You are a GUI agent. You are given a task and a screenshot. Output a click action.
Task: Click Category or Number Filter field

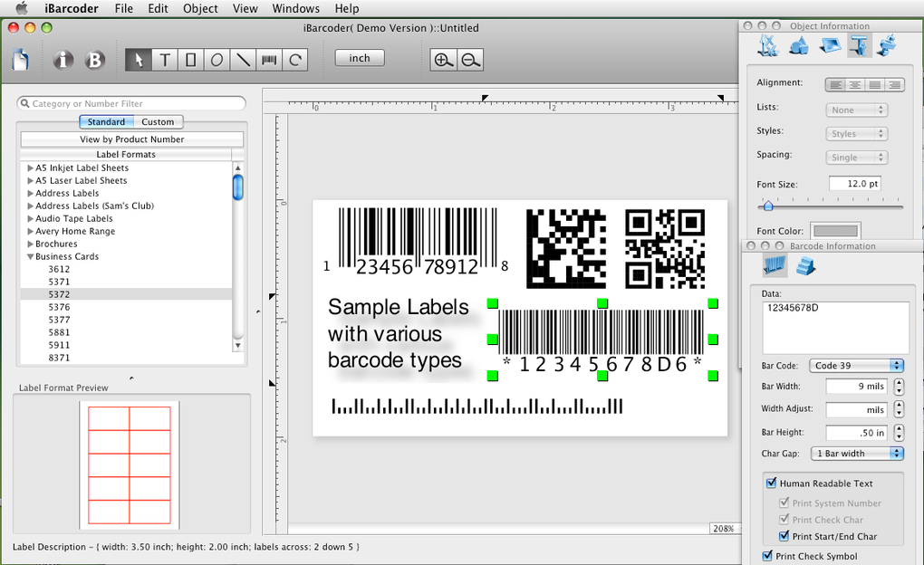point(131,104)
